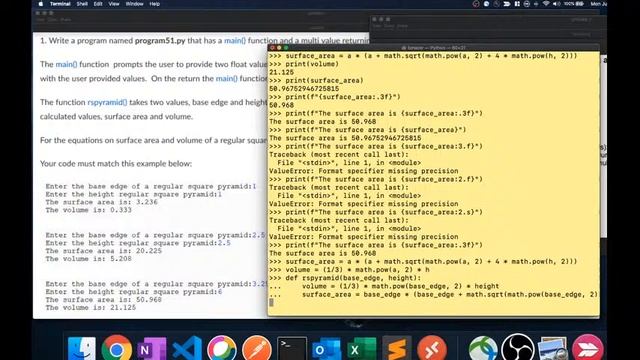Image resolution: width=640 pixels, height=360 pixels.
Task: Open Postman from the dock
Action: (257, 348)
